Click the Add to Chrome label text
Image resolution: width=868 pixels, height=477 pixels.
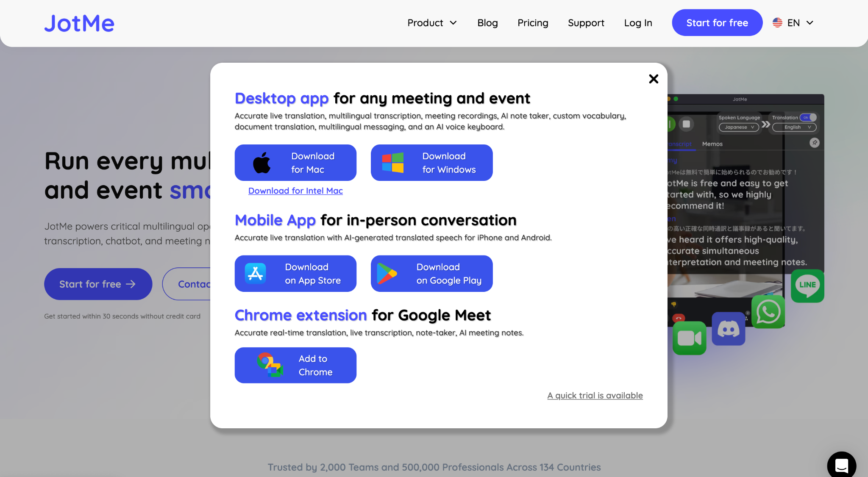point(315,365)
